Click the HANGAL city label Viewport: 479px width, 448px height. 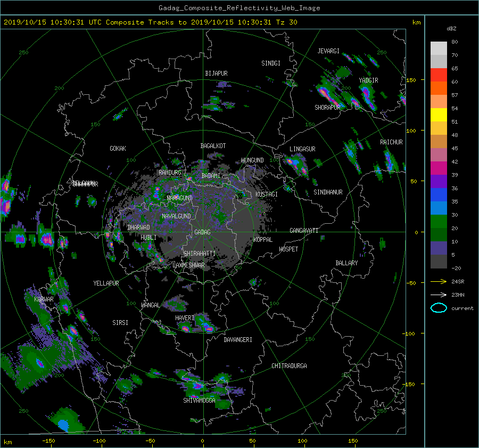point(150,305)
